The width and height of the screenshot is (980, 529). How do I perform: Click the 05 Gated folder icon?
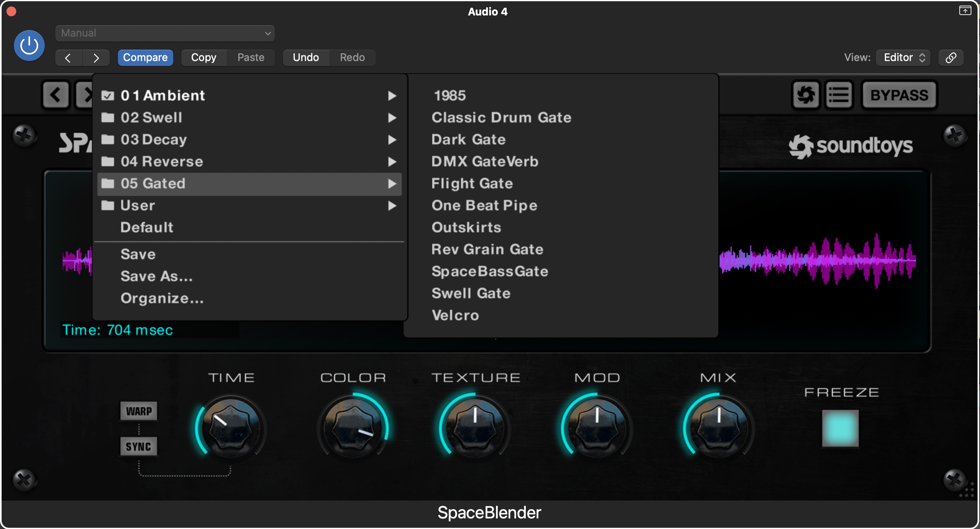point(107,184)
